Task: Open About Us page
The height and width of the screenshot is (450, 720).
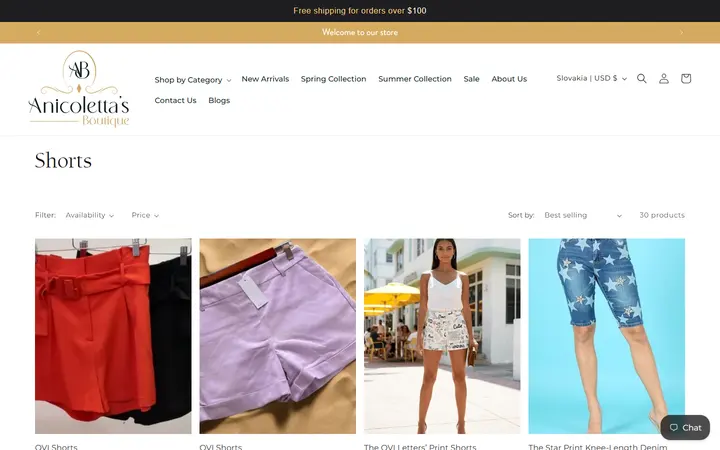Action: tap(509, 79)
